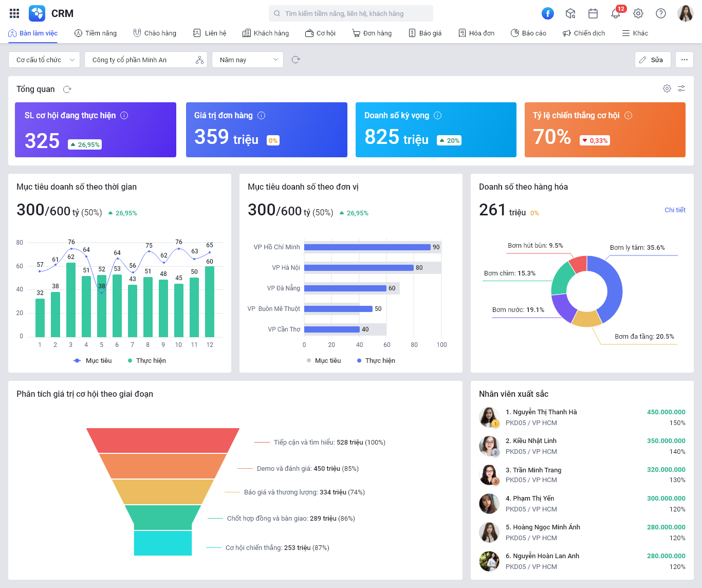This screenshot has height=588, width=702.
Task: Click the Facebook icon in header
Action: [x=548, y=13]
